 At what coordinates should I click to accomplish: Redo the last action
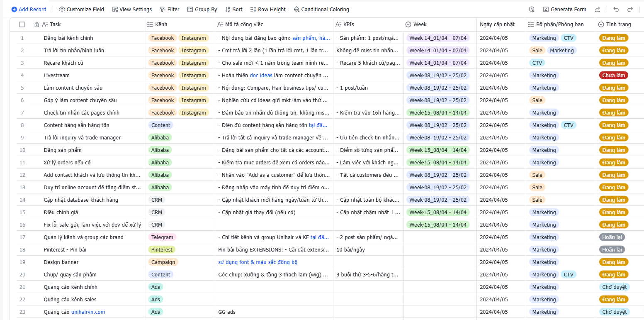pos(630,9)
